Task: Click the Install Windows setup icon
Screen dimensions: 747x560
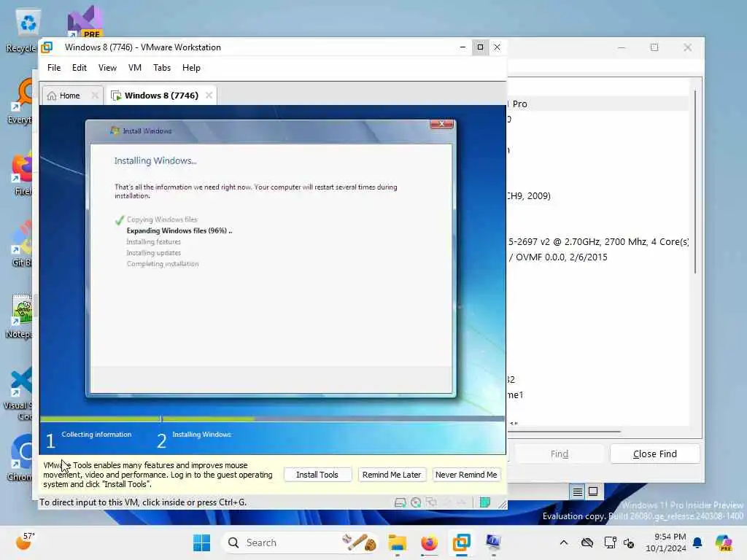Action: (x=115, y=131)
